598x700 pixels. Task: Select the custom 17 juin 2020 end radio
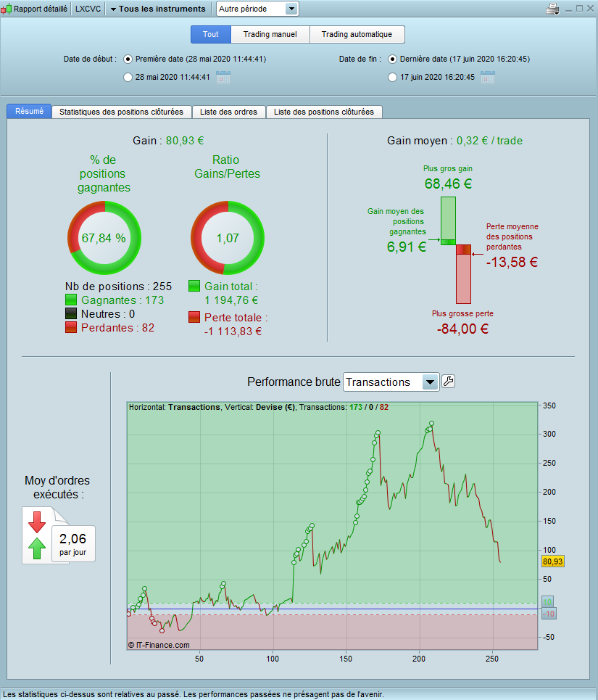(x=392, y=77)
